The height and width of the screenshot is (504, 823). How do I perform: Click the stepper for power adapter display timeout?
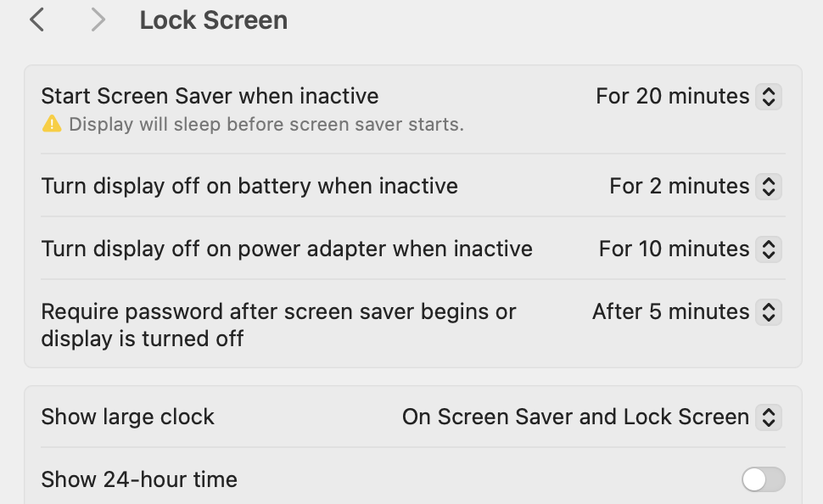pyautogui.click(x=768, y=249)
